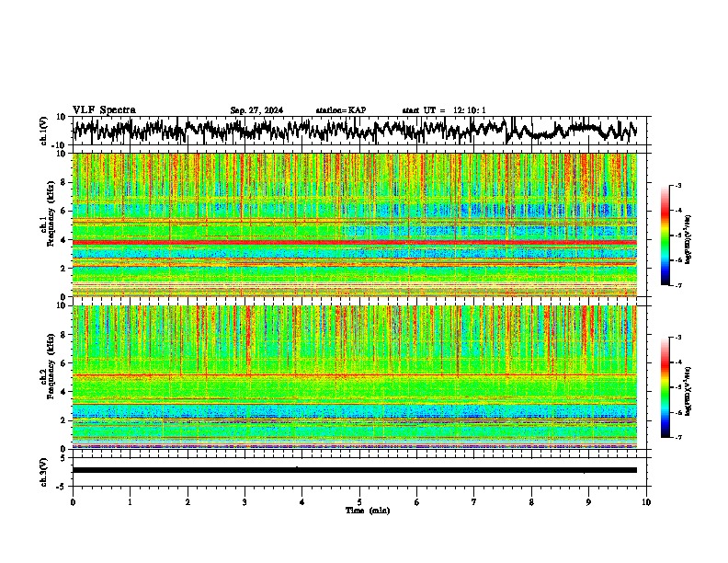The height and width of the screenshot is (563, 728).
Task: Click the thick black ch.3 voltage trace
Action: [355, 470]
